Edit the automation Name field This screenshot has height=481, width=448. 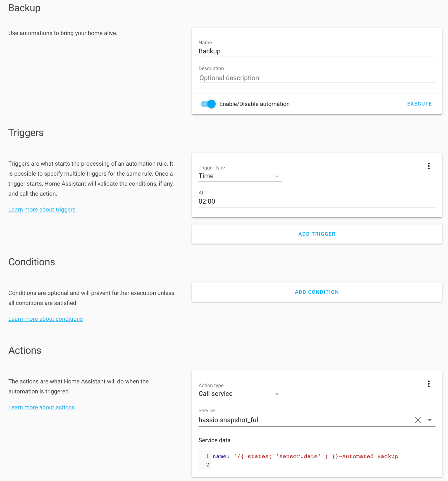tap(266, 51)
